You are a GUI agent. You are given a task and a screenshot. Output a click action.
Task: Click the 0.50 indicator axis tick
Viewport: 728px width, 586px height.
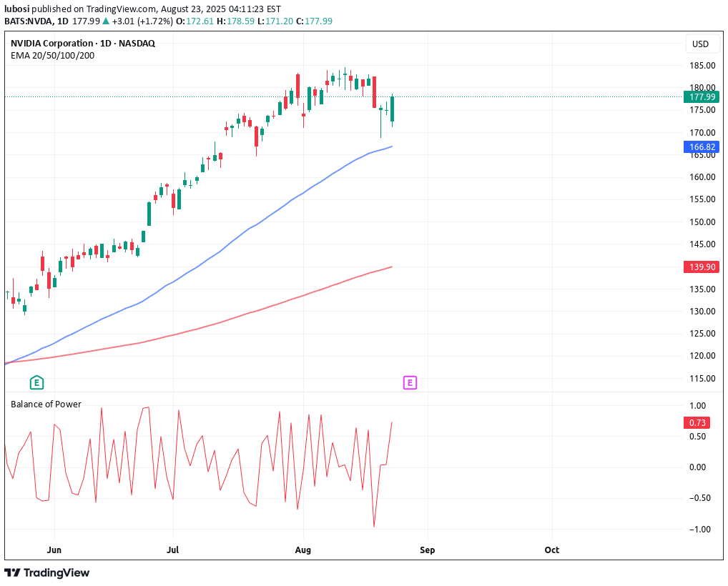pyautogui.click(x=698, y=437)
